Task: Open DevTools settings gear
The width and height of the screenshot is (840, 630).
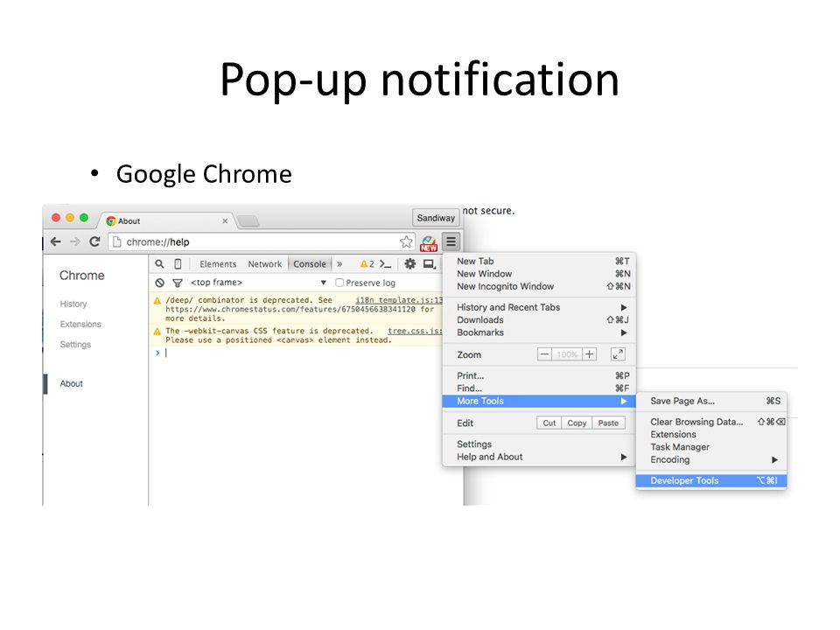Action: (x=409, y=263)
